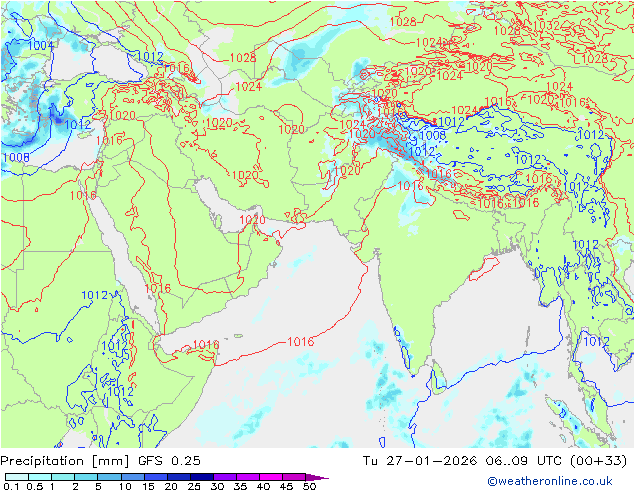Click the 45–50 mm legend swatch
This screenshot has width=634, height=490.
click(x=293, y=477)
